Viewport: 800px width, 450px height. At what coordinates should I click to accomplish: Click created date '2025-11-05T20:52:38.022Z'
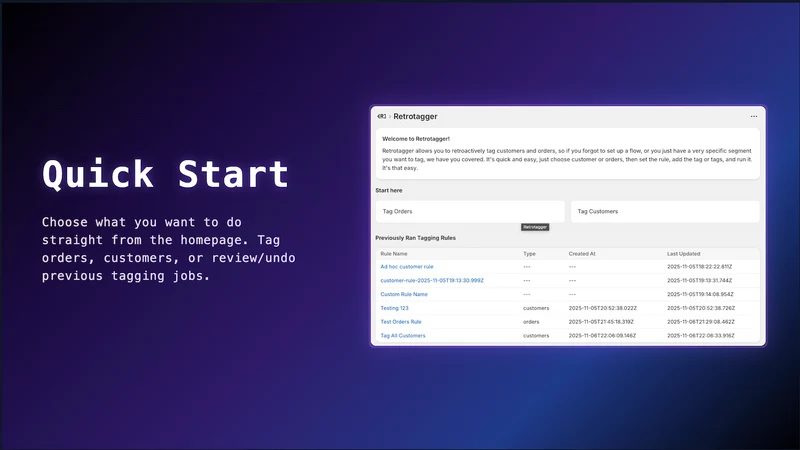tap(603, 308)
